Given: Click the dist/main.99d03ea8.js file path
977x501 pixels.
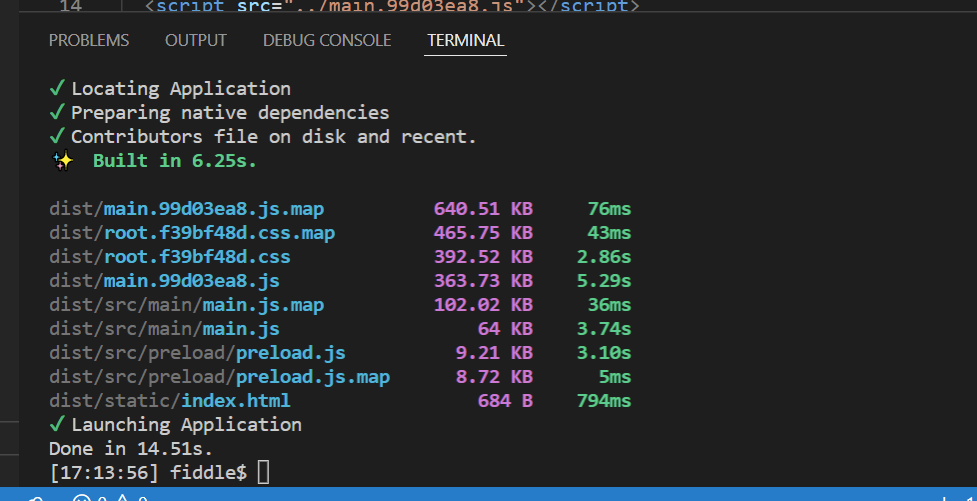Looking at the screenshot, I should (x=164, y=281).
